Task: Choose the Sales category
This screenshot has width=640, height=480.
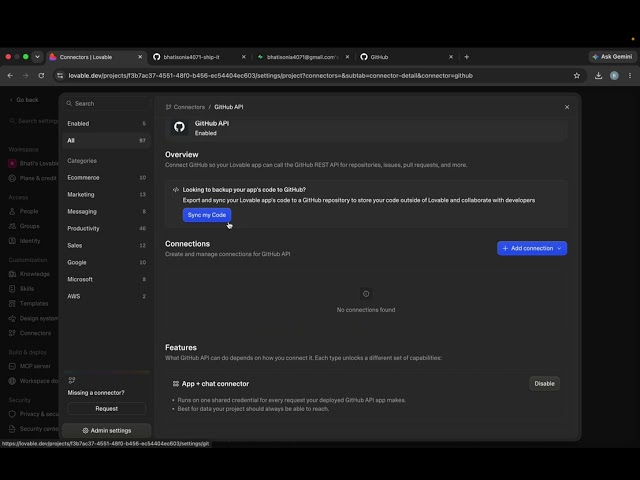Action: click(107, 245)
